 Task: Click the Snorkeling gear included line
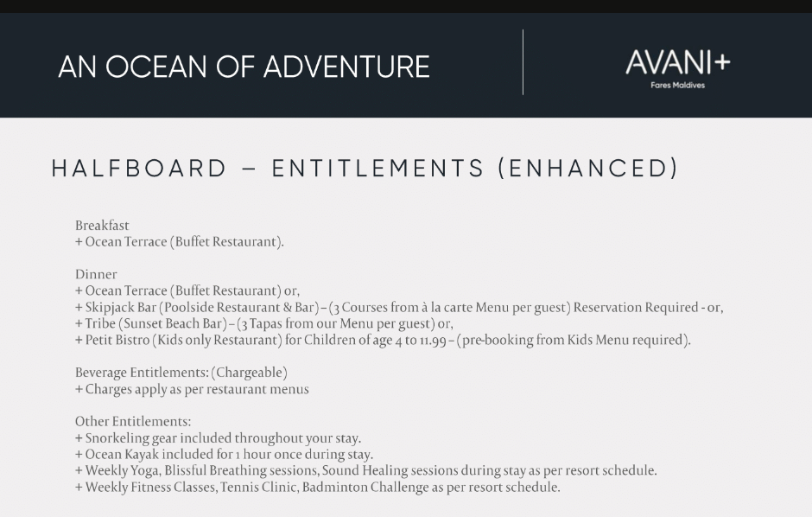click(218, 438)
